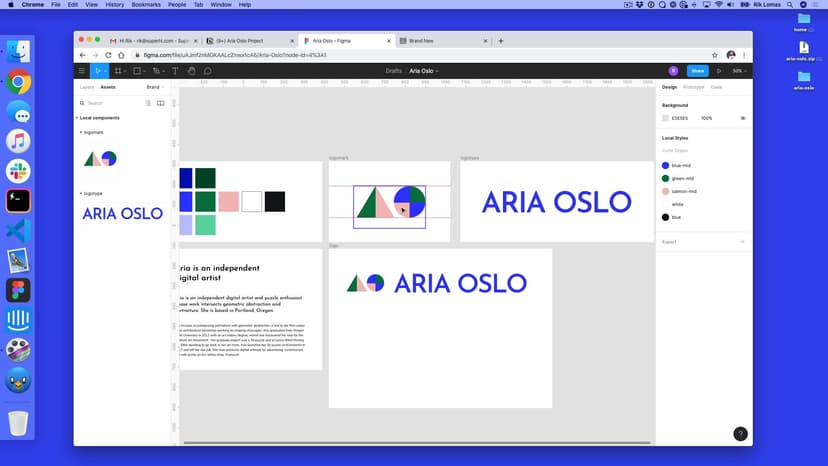Select the Move tool

pos(97,71)
